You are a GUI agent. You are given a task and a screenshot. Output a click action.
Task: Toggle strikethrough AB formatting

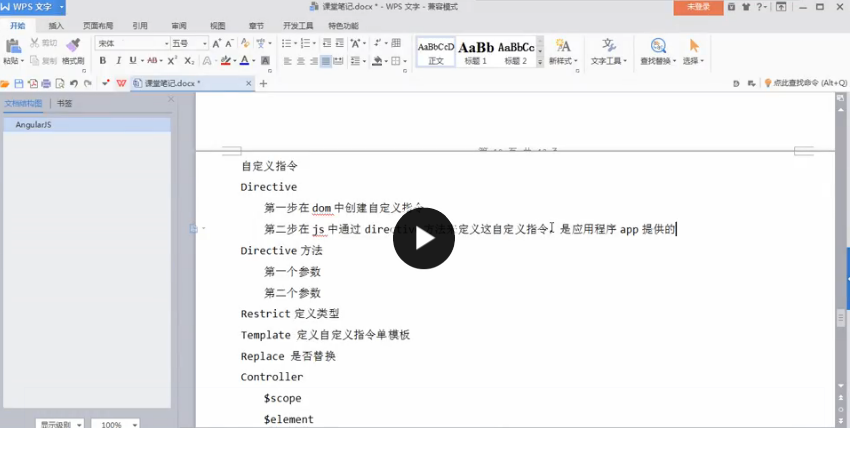[152, 61]
